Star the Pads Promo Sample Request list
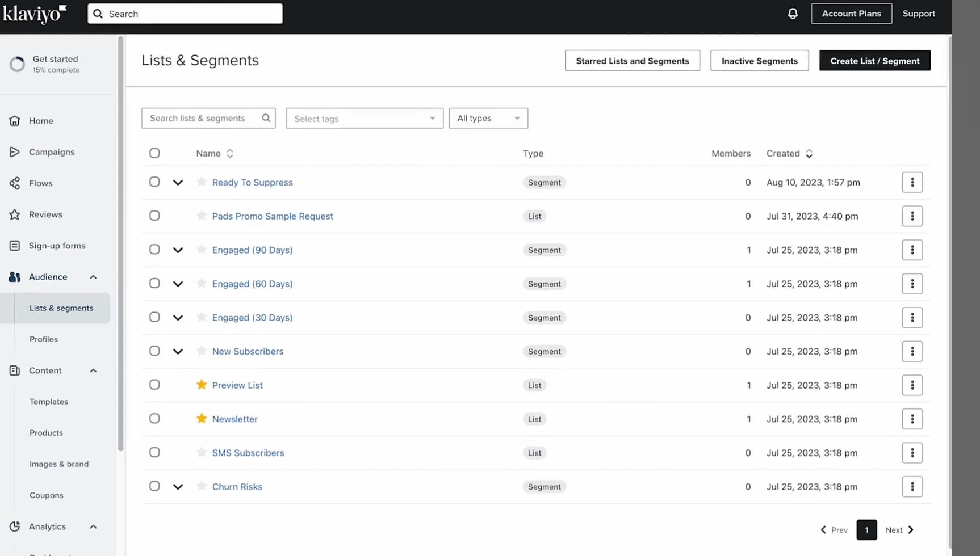The width and height of the screenshot is (980, 556). click(x=202, y=216)
